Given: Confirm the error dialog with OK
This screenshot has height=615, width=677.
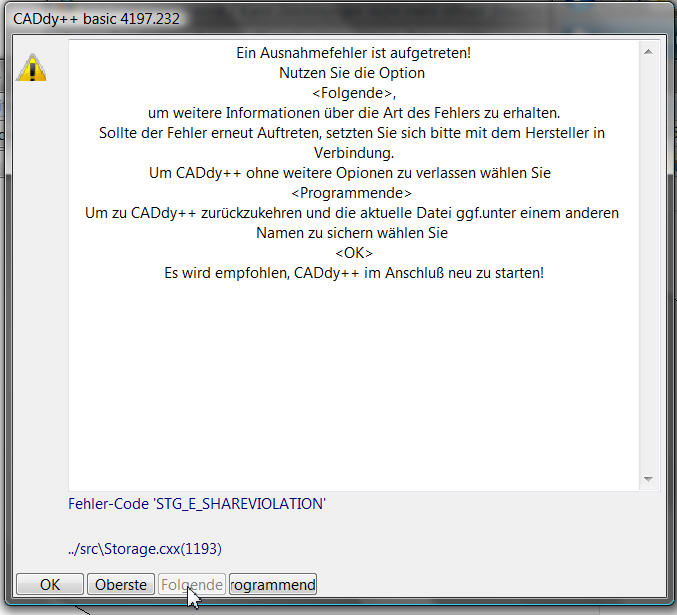Looking at the screenshot, I should click(50, 584).
